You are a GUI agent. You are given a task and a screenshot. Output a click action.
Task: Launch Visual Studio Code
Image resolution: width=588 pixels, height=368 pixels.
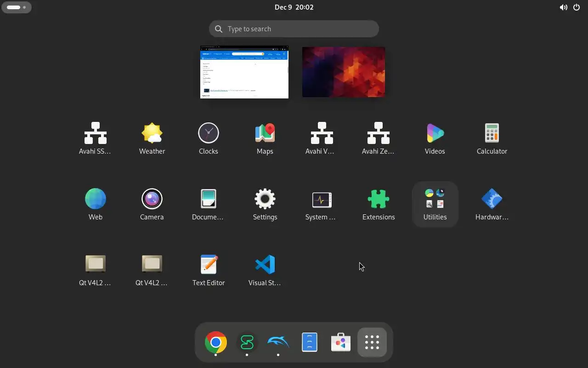click(x=265, y=270)
